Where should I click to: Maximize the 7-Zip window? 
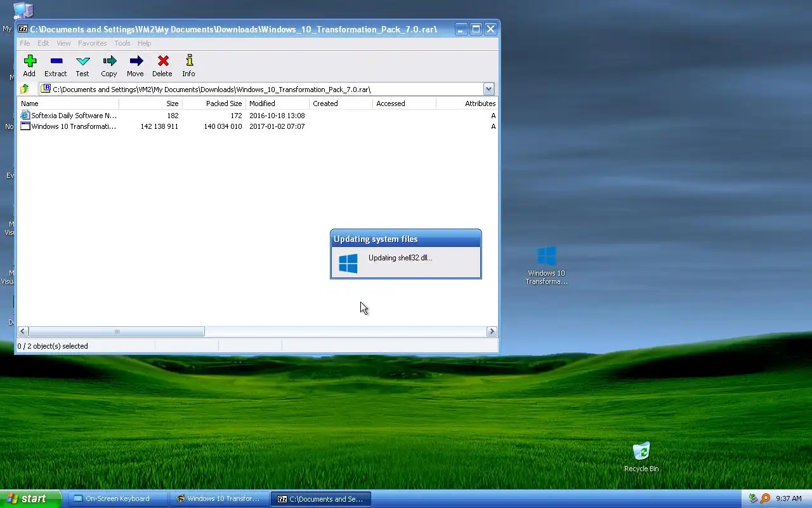click(x=476, y=29)
